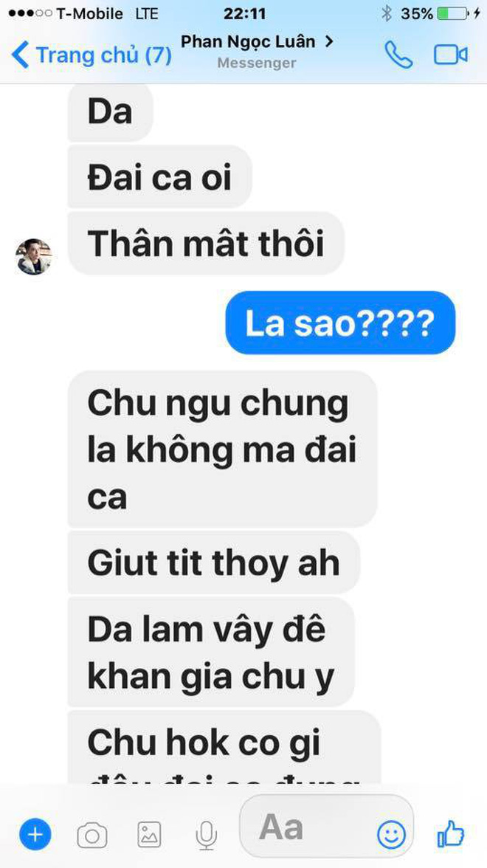Viewport: 487px width, 868px height.
Task: Select the 'La sao????' sent message
Action: [340, 323]
